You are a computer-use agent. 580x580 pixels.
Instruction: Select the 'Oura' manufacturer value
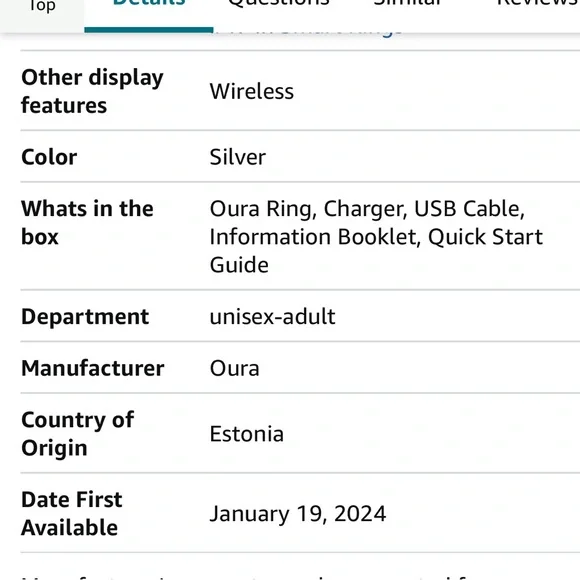point(235,368)
